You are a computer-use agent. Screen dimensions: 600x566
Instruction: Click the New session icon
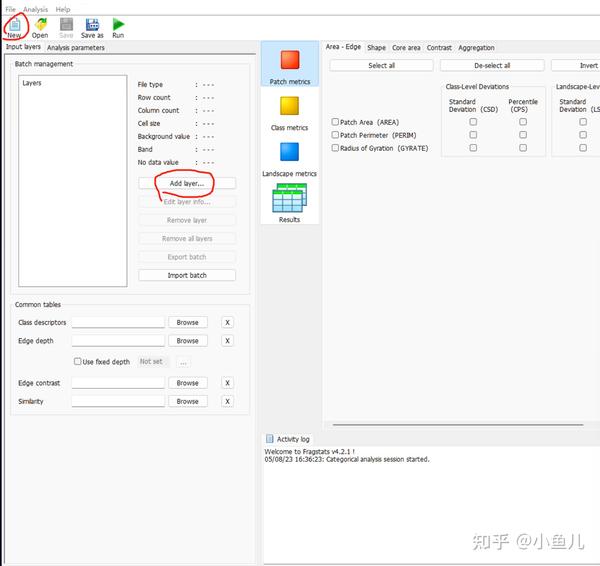(x=15, y=25)
